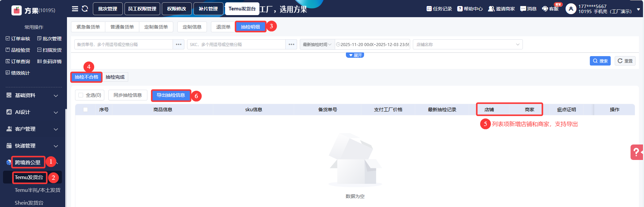Open 订单审核 shortcut
Viewport: 644px width, 207px height.
(18, 39)
